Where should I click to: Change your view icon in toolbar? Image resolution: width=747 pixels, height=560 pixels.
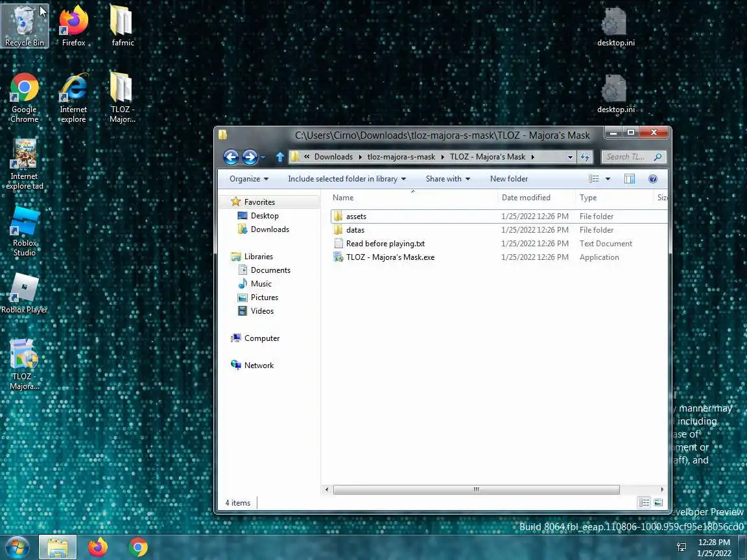pos(593,179)
